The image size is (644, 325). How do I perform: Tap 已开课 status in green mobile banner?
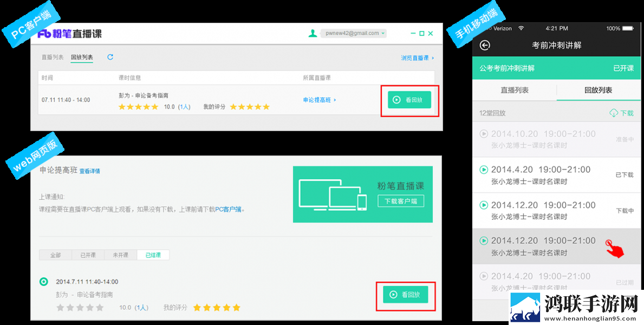623,68
